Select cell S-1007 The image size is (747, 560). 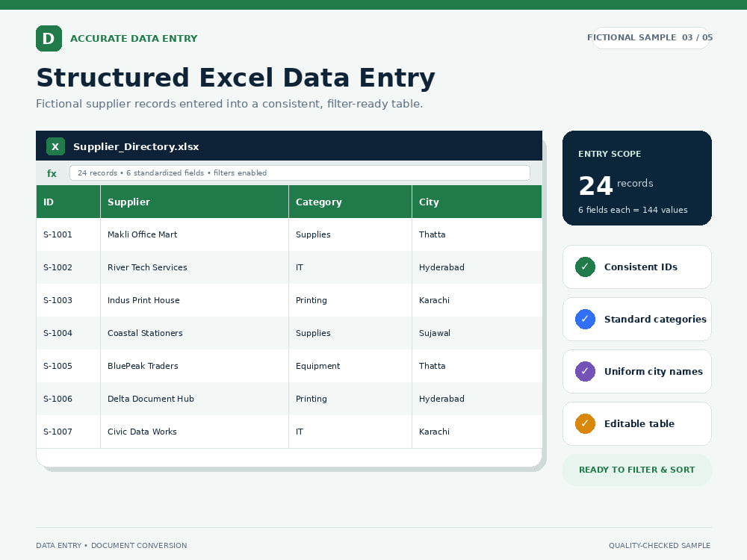[68, 432]
